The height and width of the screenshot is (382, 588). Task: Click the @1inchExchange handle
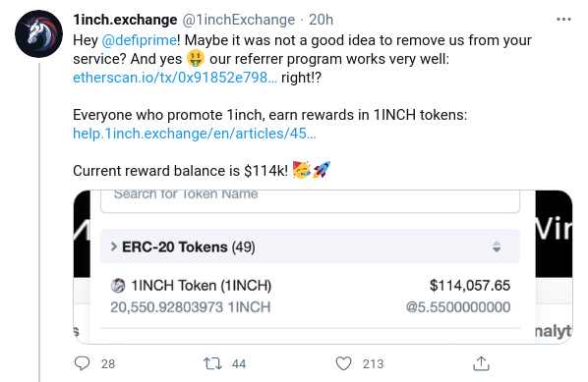tap(239, 20)
